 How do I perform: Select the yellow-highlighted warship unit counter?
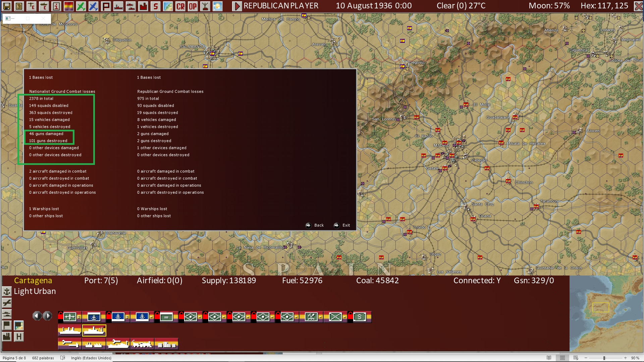tap(94, 330)
